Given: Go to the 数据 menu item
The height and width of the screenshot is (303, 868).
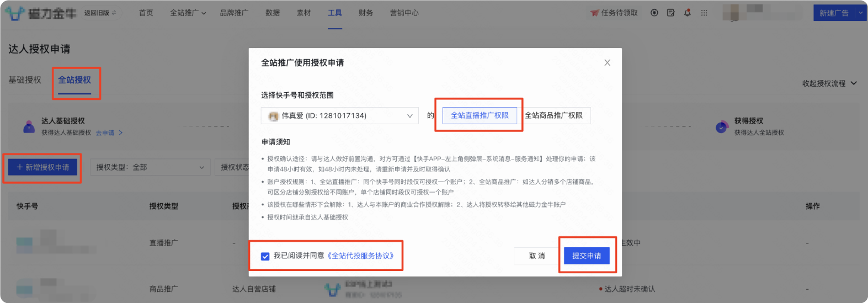Looking at the screenshot, I should tap(273, 13).
